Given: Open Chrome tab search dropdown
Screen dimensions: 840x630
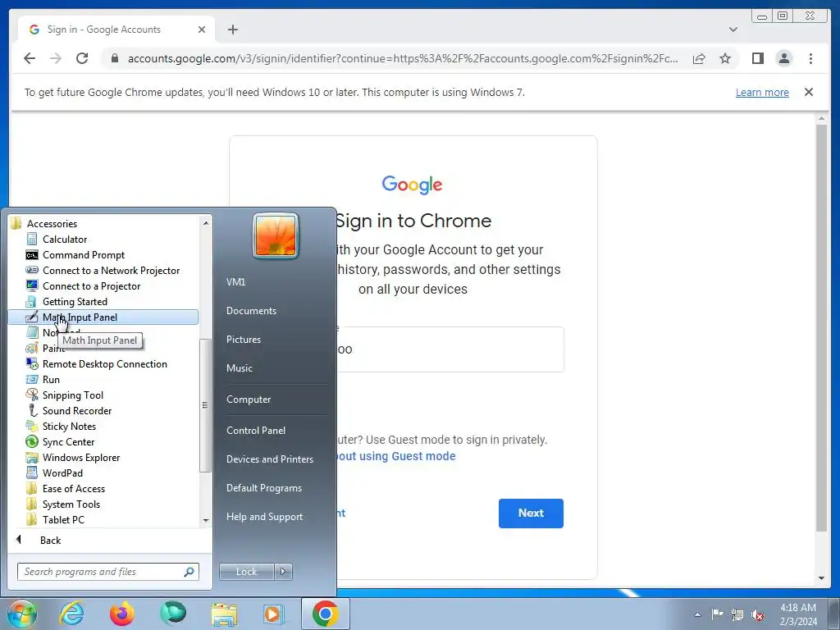Looking at the screenshot, I should [733, 30].
